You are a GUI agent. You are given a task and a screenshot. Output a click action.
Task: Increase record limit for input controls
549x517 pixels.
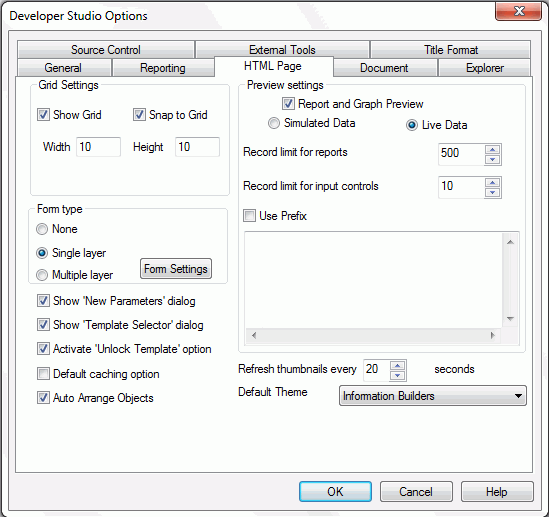[x=493, y=182]
